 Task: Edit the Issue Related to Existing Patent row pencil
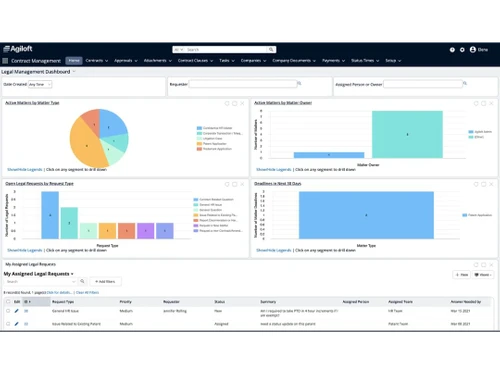(x=16, y=324)
